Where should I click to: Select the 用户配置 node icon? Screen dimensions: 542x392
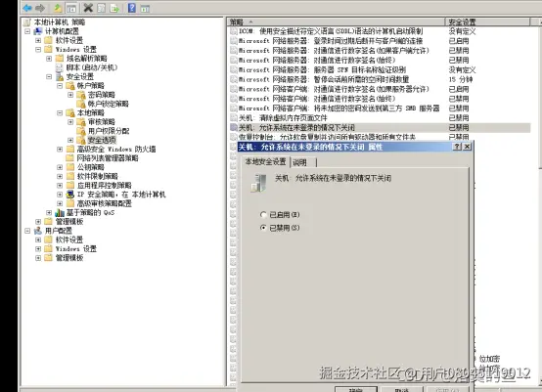click(x=38, y=231)
